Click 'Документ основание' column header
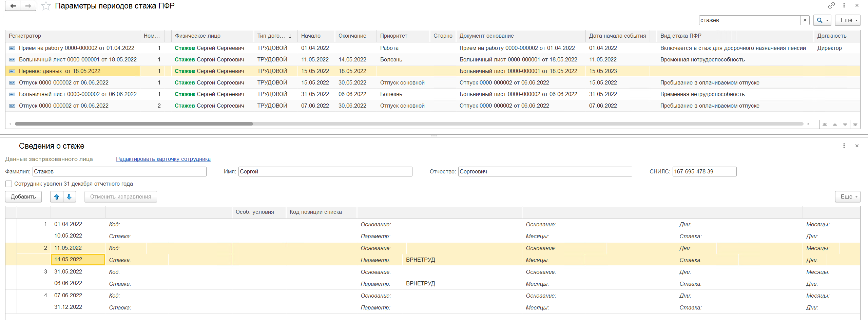 coord(521,36)
